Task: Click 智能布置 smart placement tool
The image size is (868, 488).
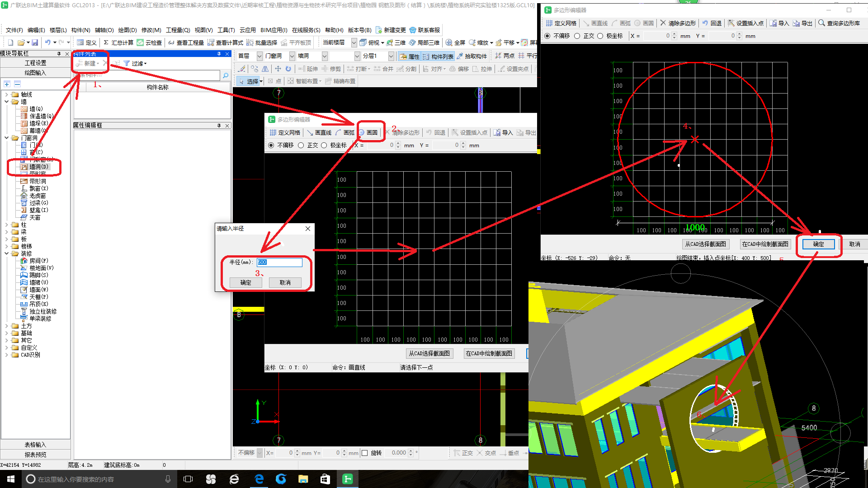Action: (x=304, y=81)
